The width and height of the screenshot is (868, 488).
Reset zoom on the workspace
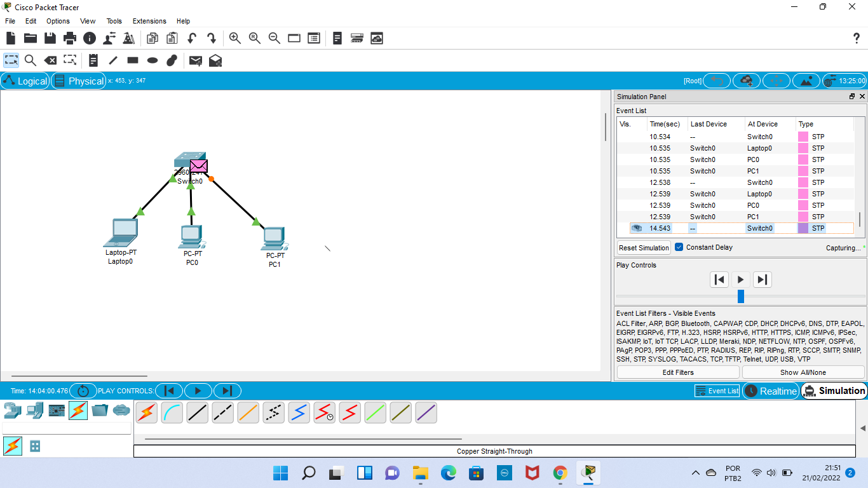click(255, 38)
